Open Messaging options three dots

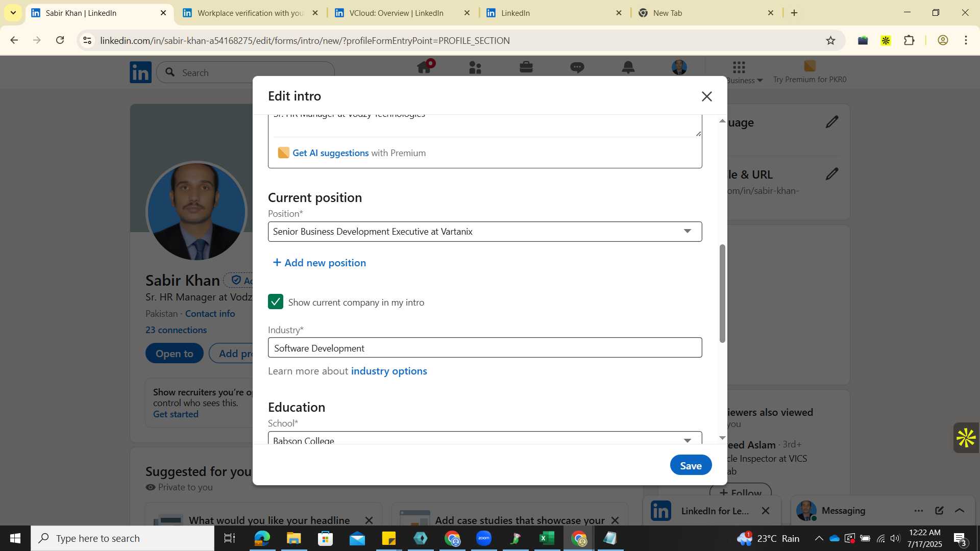click(919, 511)
